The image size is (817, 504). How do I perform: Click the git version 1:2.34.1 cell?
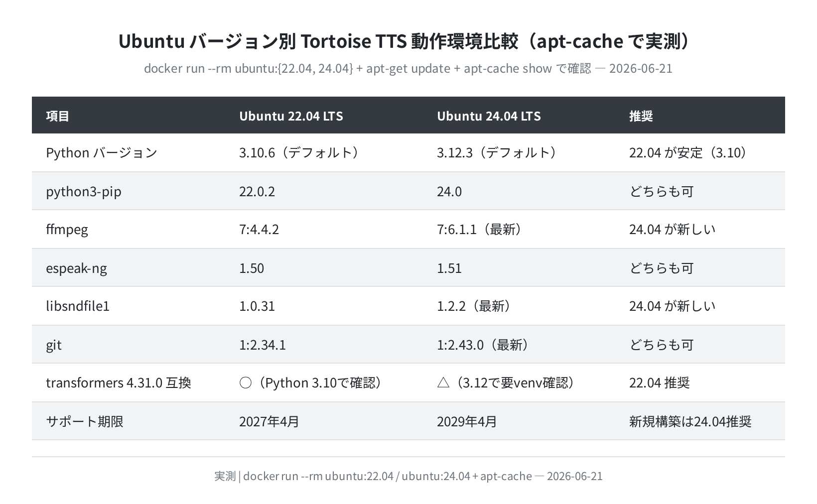tap(263, 345)
